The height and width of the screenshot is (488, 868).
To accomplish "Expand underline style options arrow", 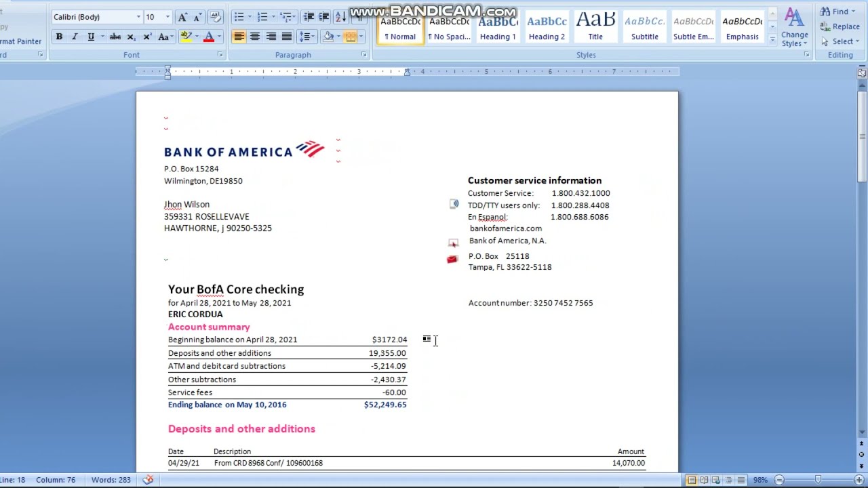I will [102, 37].
